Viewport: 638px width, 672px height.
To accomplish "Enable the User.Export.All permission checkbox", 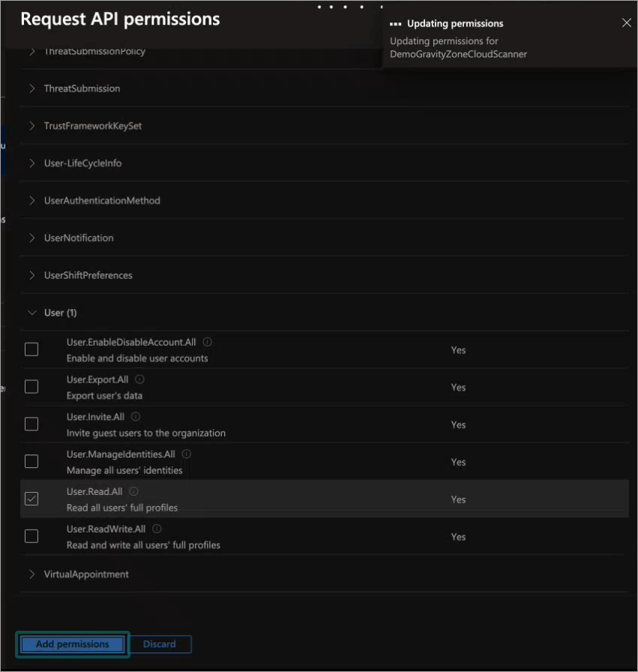I will click(x=31, y=386).
